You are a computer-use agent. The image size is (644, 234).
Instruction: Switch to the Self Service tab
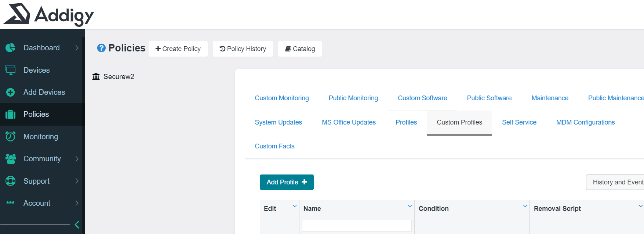519,122
